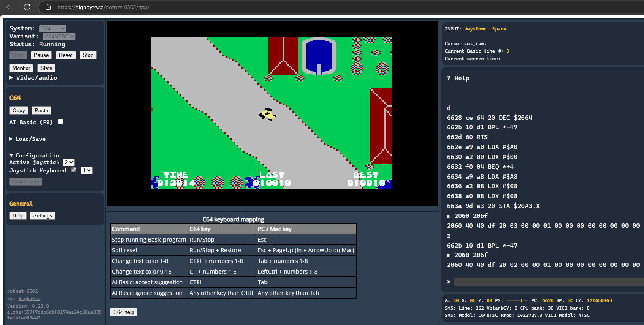Image resolution: width=644 pixels, height=325 pixels.
Task: Click the browser address bar URL
Action: pos(104,7)
